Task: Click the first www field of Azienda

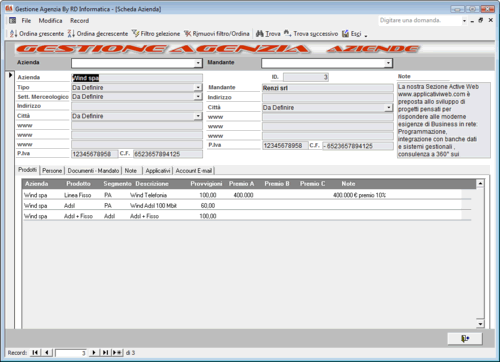Action: 137,126
